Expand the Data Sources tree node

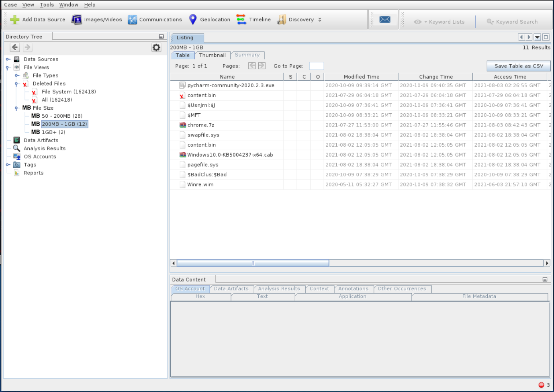(x=8, y=59)
